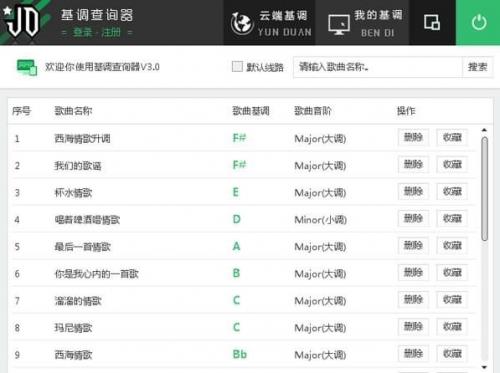500x373 pixels.
Task: Click the JD app logo
Action: click(22, 22)
